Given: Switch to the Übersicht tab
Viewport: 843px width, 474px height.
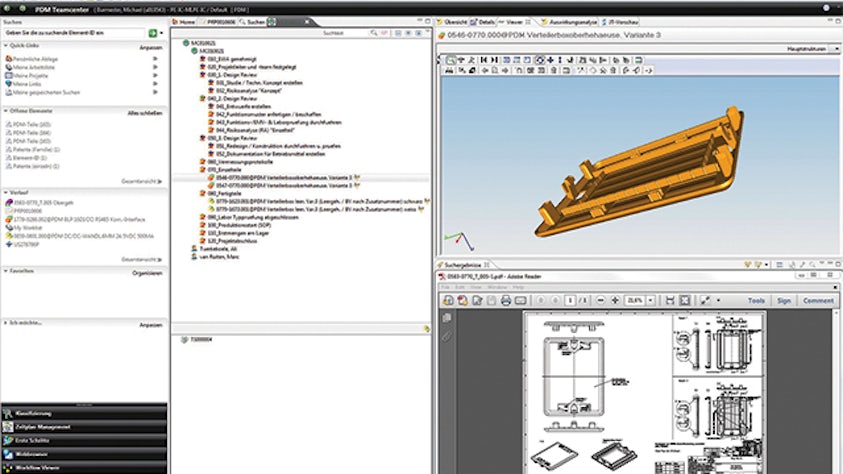Looking at the screenshot, I should click(452, 22).
